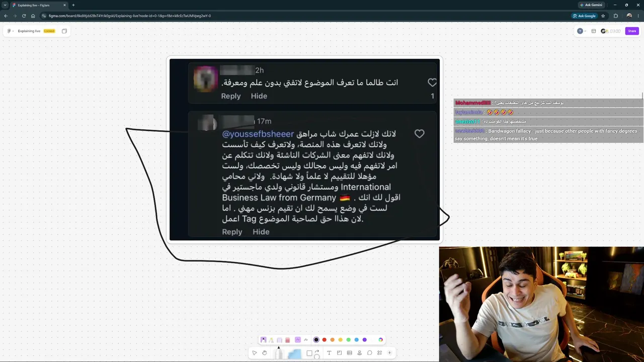Viewport: 644px width, 362px height.
Task: Pick the blue marker color
Action: [x=357, y=340]
